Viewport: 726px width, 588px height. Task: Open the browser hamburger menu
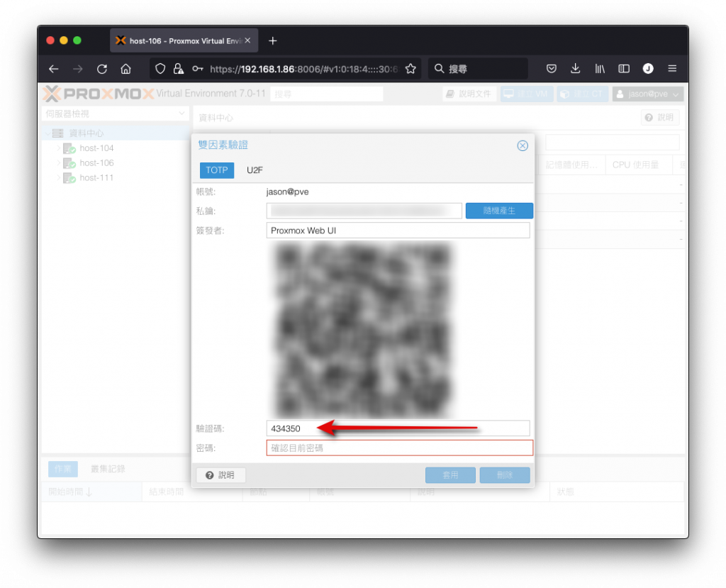click(x=672, y=69)
